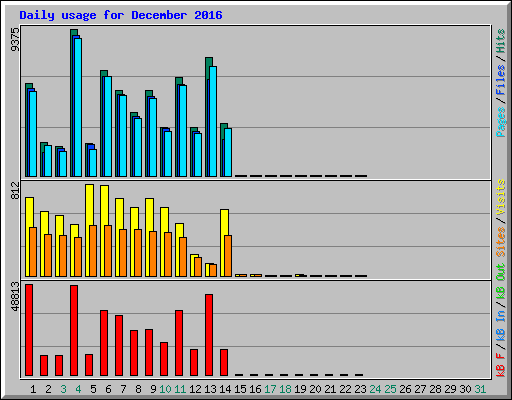This screenshot has width=512, height=400.
Task: Click x-axis day label 9
Action: click(153, 389)
